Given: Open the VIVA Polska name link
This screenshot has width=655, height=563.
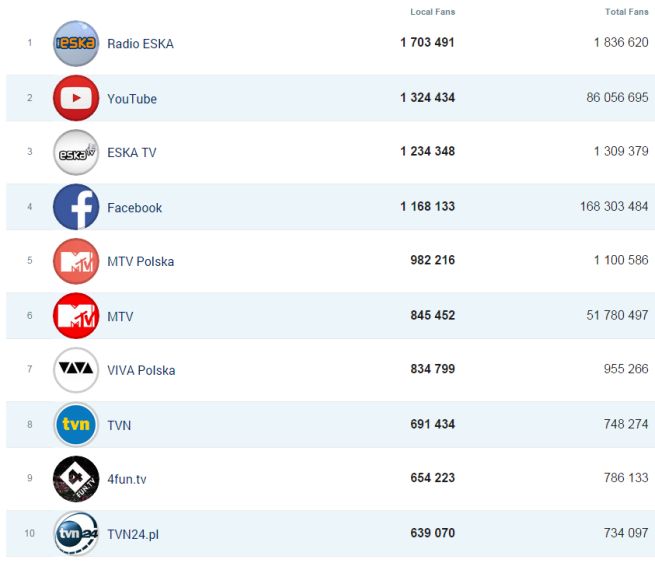Looking at the screenshot, I should 141,371.
